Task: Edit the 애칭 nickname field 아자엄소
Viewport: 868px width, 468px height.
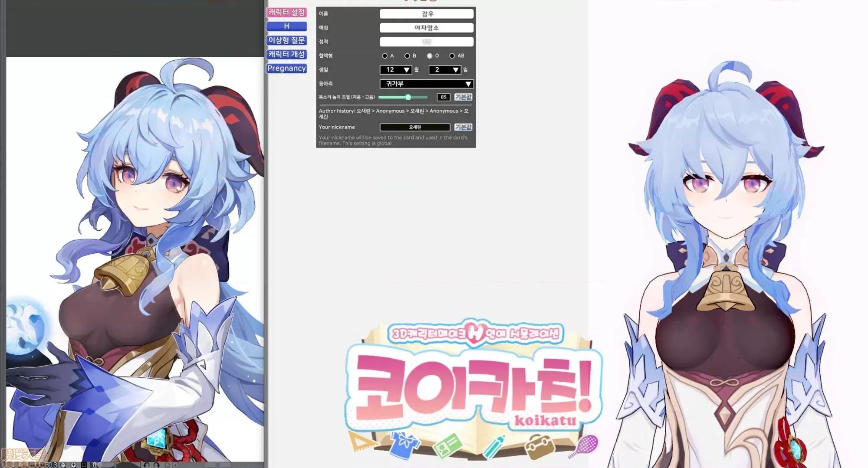Action: (x=427, y=28)
